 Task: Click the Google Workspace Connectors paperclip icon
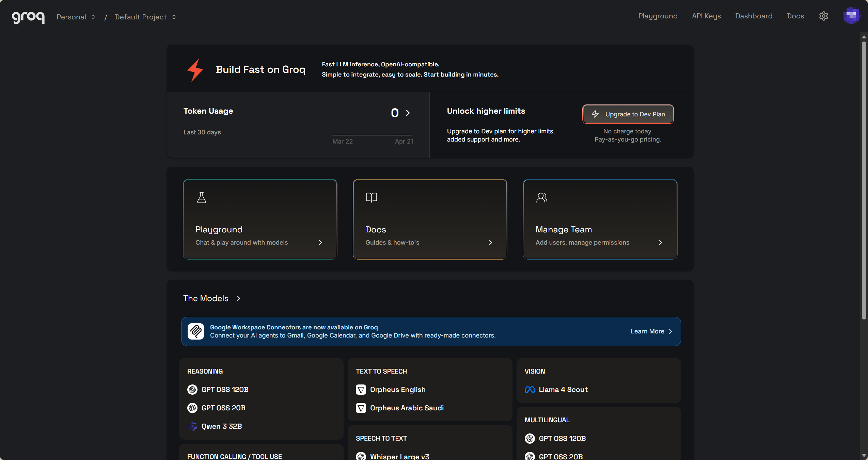(196, 331)
